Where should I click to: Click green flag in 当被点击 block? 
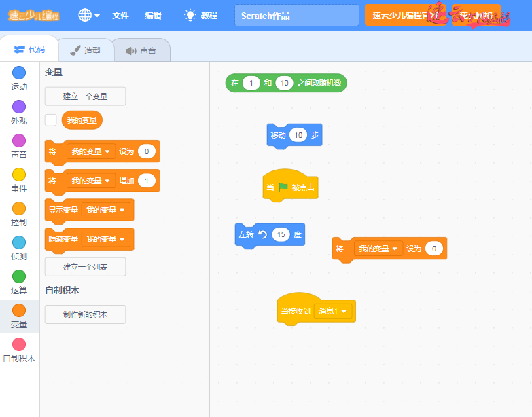[283, 187]
